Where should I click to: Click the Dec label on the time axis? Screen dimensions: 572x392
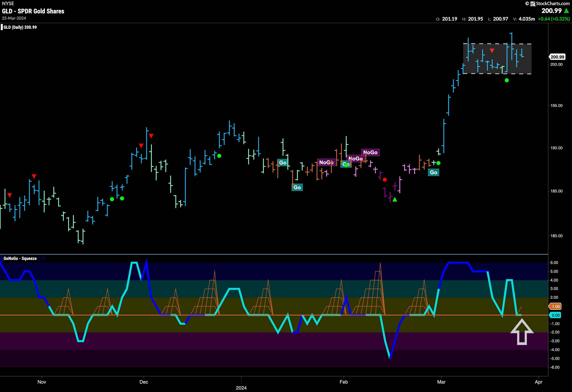(x=144, y=382)
